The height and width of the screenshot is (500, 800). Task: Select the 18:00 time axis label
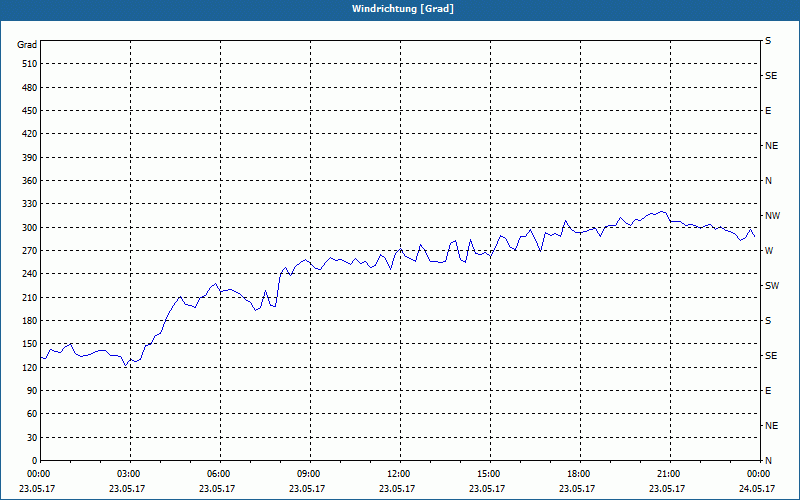579,474
